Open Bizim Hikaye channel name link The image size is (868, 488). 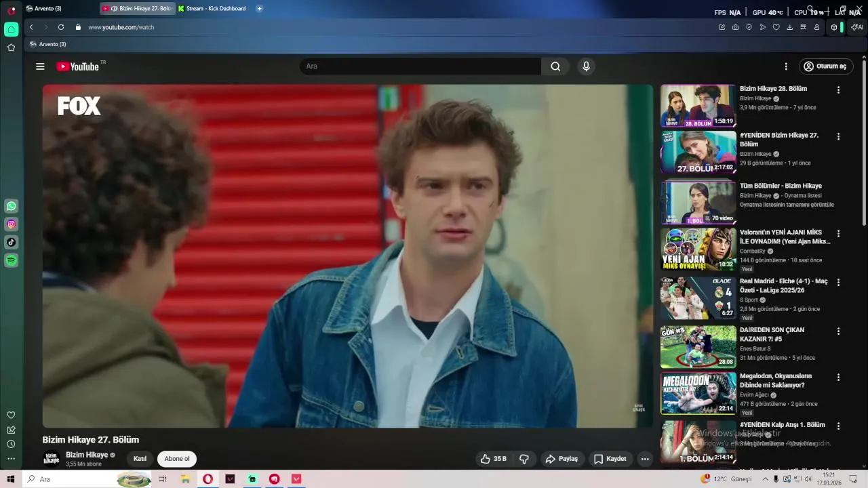[87, 455]
